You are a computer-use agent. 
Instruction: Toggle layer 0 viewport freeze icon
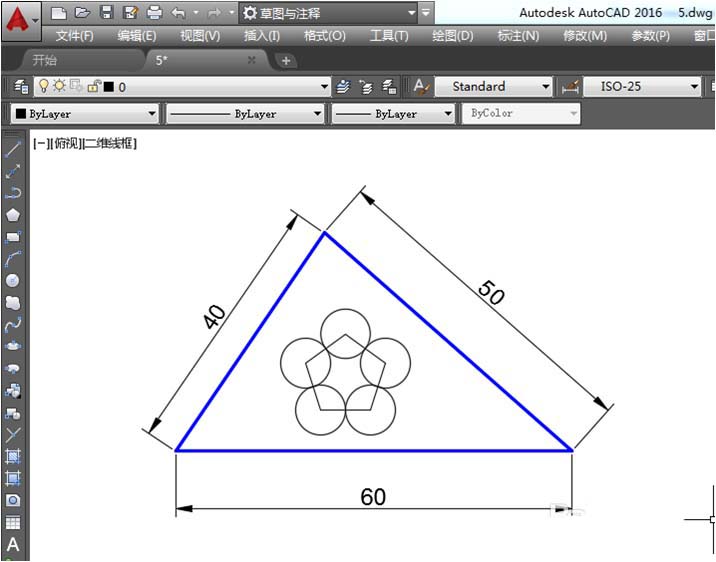[76, 85]
